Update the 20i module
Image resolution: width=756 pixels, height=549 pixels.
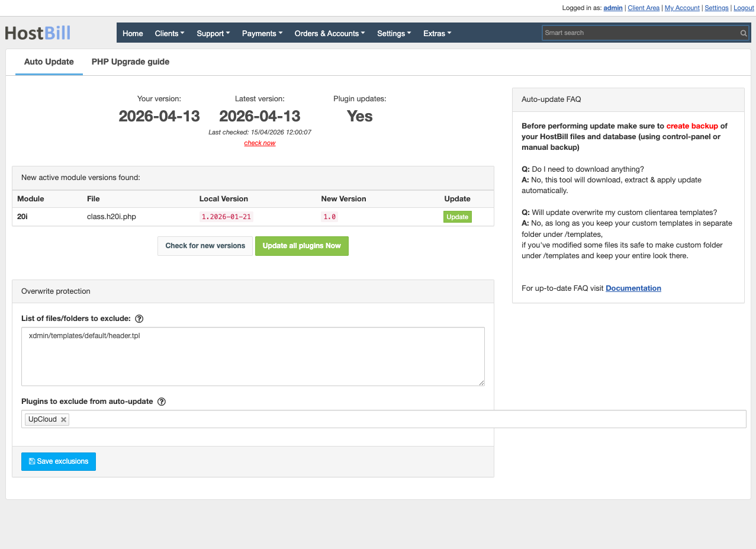click(x=457, y=217)
